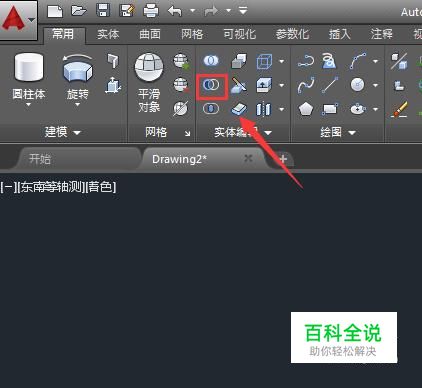Click the Arc draw icon
Viewport: 422px width, 388px height.
pyautogui.click(x=358, y=61)
